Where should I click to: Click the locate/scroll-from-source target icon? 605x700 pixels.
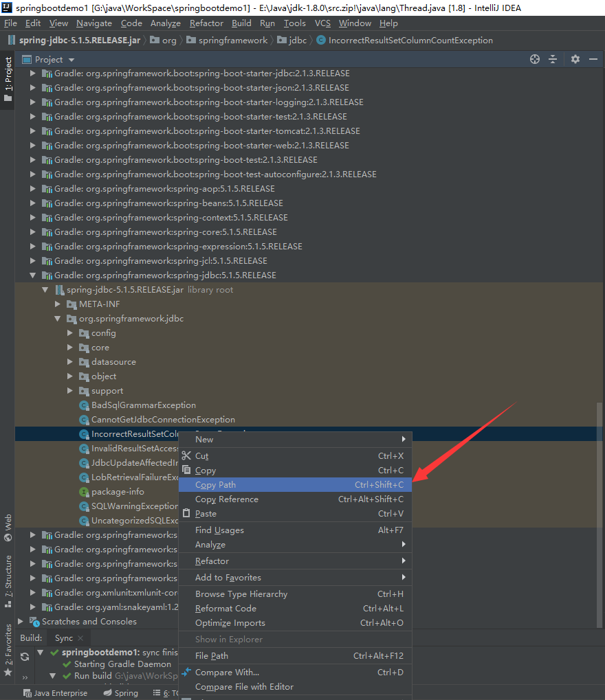pyautogui.click(x=534, y=59)
